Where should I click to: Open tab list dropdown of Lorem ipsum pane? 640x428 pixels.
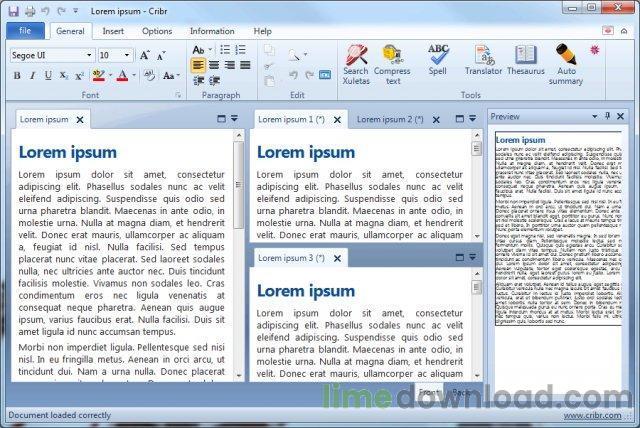[x=234, y=119]
